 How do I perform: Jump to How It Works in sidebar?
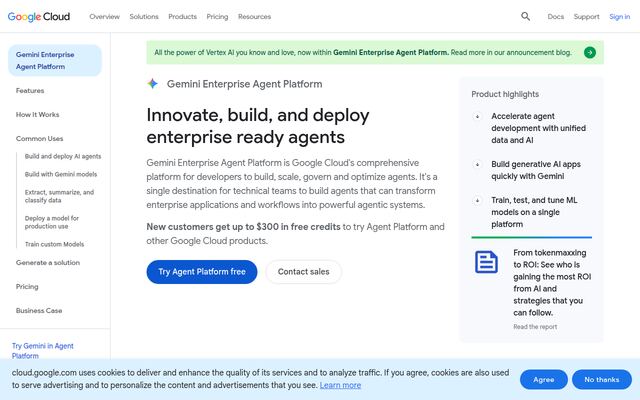coord(38,115)
